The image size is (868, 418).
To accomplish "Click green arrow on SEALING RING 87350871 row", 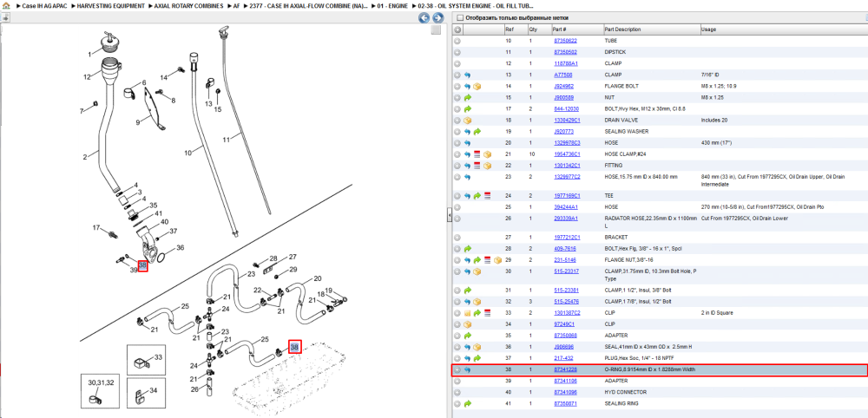I will (x=467, y=403).
